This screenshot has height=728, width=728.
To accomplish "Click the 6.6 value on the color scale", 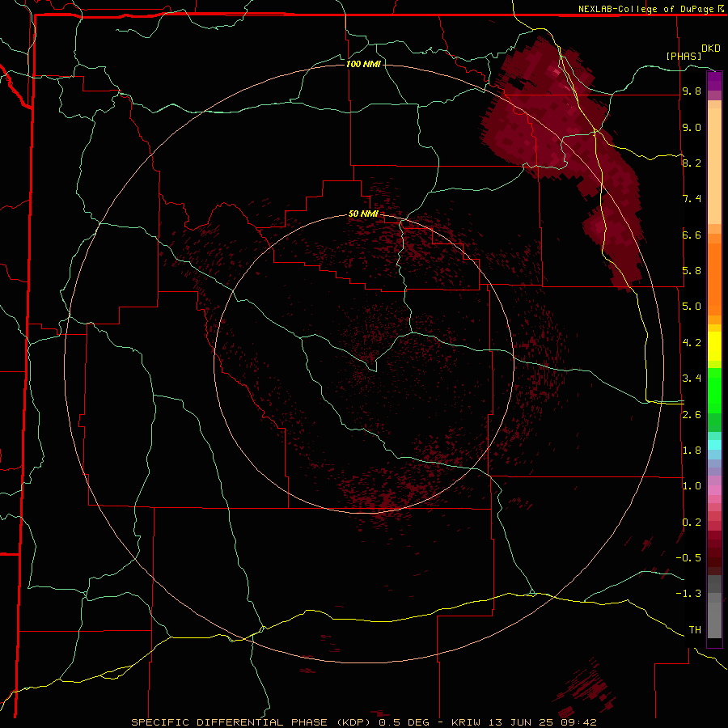I will tap(692, 235).
